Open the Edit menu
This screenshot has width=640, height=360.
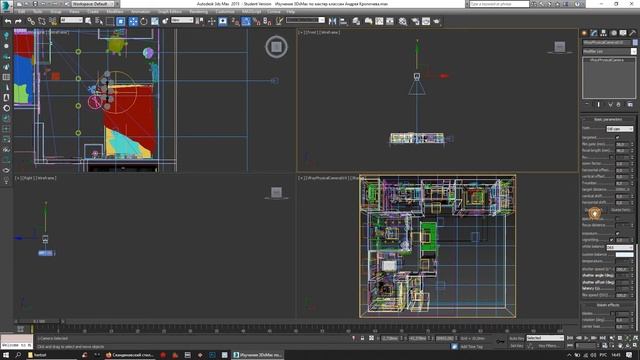(21, 12)
